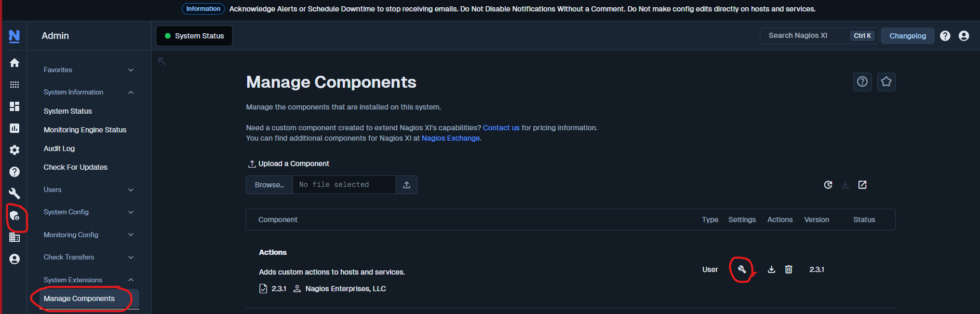Expand the System Config section
Screen dimensions: 980x314
[x=88, y=212]
